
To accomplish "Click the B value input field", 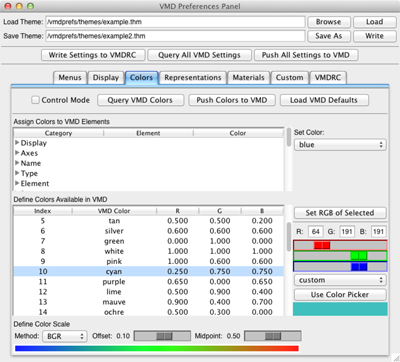I will [x=378, y=231].
